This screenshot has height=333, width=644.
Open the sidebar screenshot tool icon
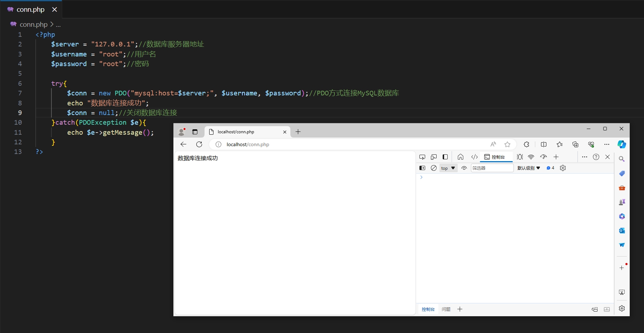pyautogui.click(x=622, y=292)
